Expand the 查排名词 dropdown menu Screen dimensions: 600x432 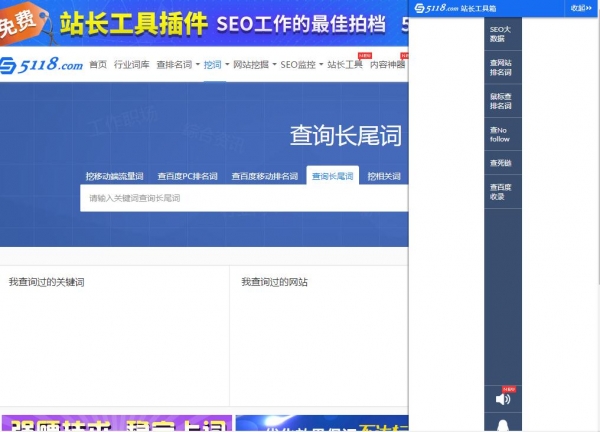point(178,64)
